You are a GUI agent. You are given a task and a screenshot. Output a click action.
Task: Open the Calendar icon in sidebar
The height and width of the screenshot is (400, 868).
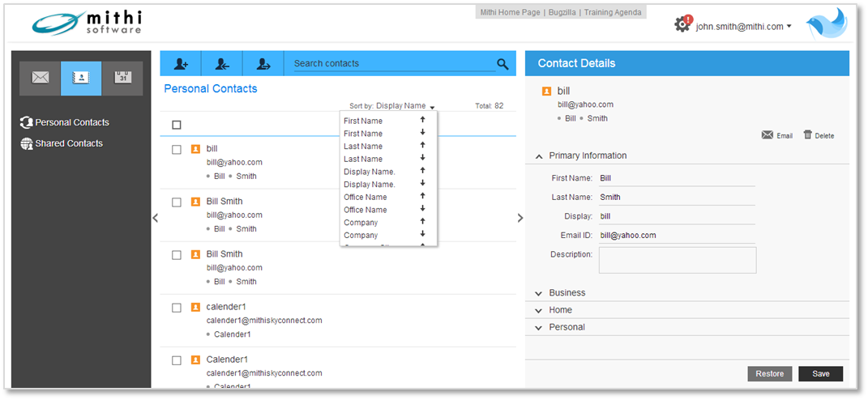(x=122, y=78)
